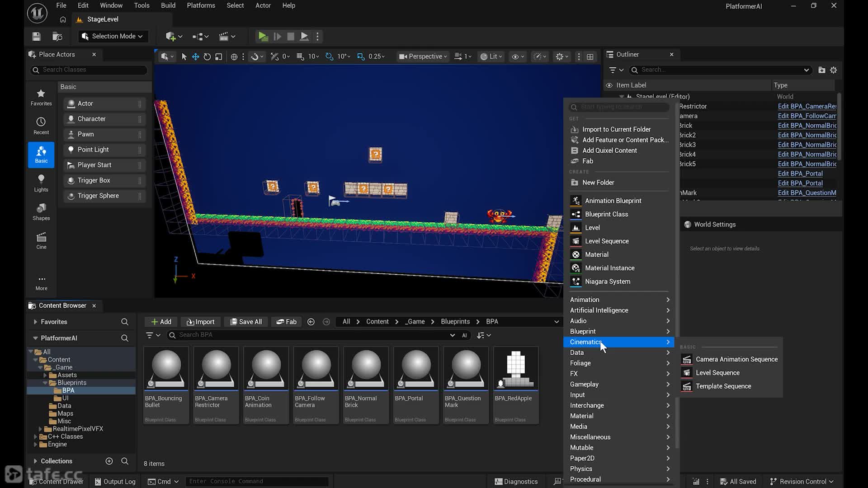Open the Cmd console type dropdown

pyautogui.click(x=163, y=482)
